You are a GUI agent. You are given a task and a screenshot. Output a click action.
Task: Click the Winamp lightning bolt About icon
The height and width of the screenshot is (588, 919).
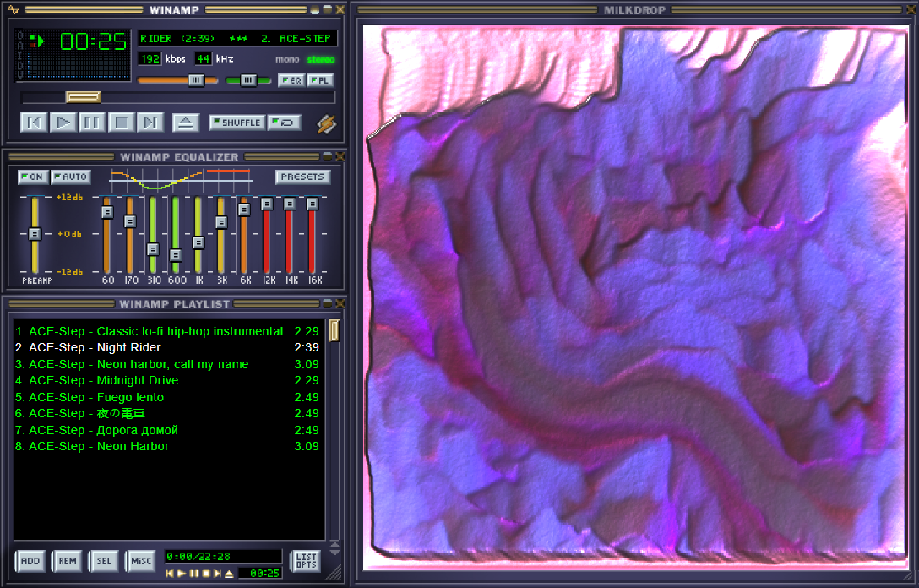point(326,123)
